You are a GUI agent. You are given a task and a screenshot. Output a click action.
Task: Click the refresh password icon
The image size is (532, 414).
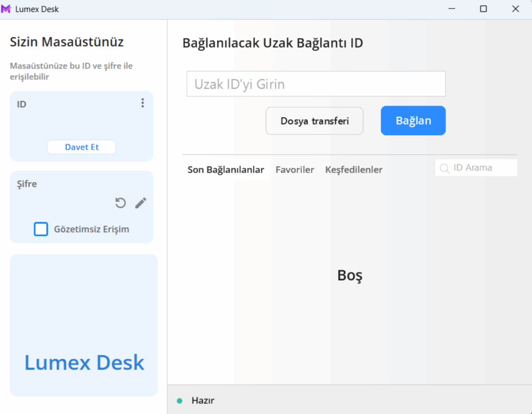[121, 203]
